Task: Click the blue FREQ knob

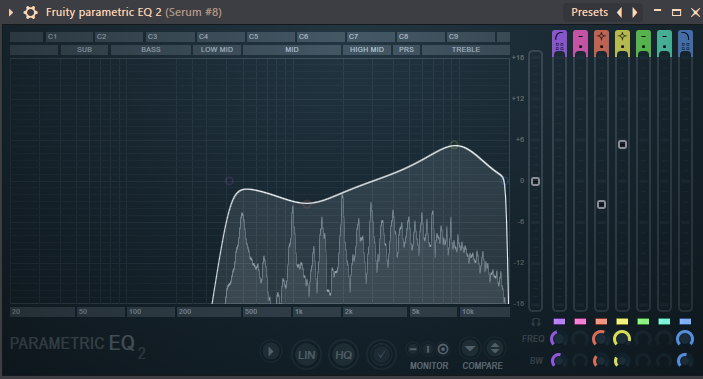Action: pyautogui.click(x=685, y=339)
